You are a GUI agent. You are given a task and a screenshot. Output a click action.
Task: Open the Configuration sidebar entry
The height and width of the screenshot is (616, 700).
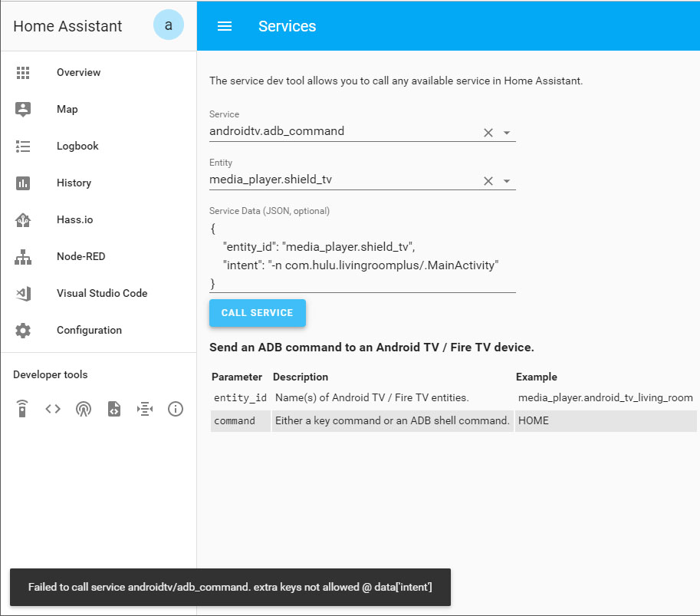click(x=98, y=330)
